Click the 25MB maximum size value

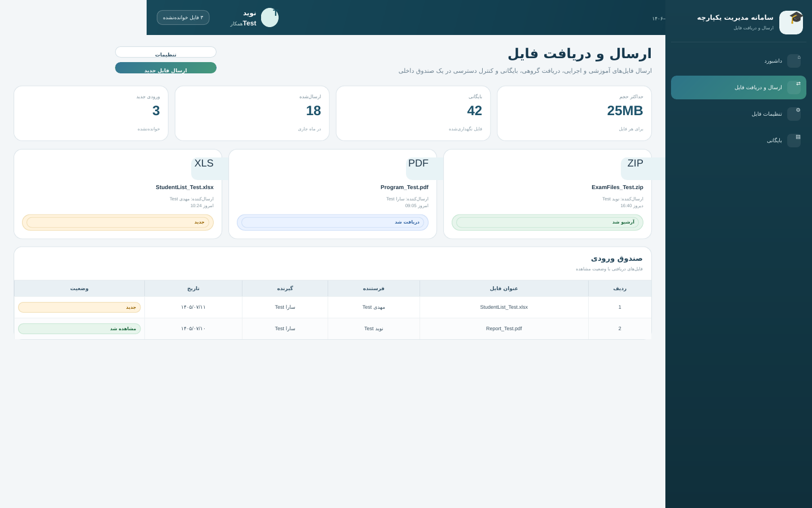625,111
